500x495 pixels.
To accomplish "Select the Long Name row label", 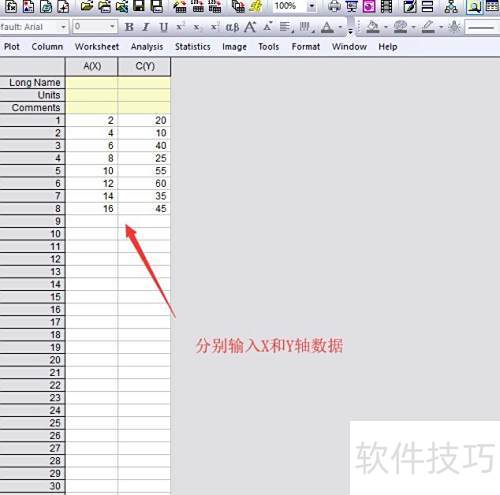I will (x=32, y=82).
